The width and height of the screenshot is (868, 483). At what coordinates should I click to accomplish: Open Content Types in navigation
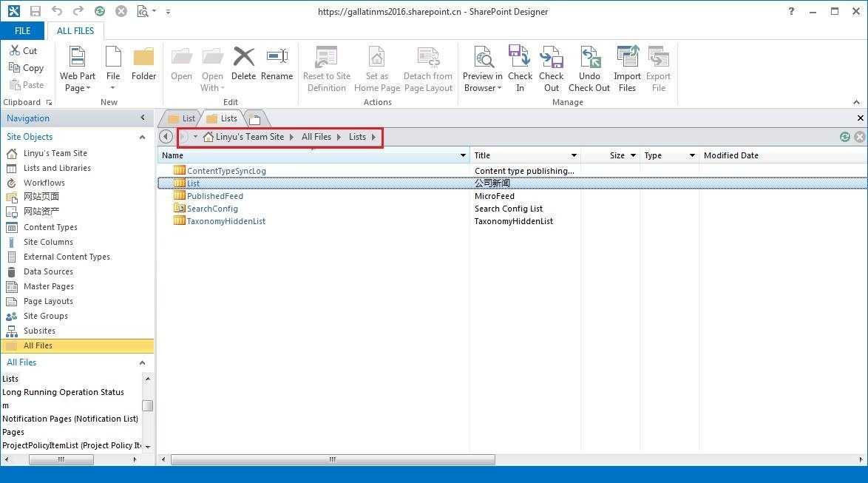pos(50,227)
